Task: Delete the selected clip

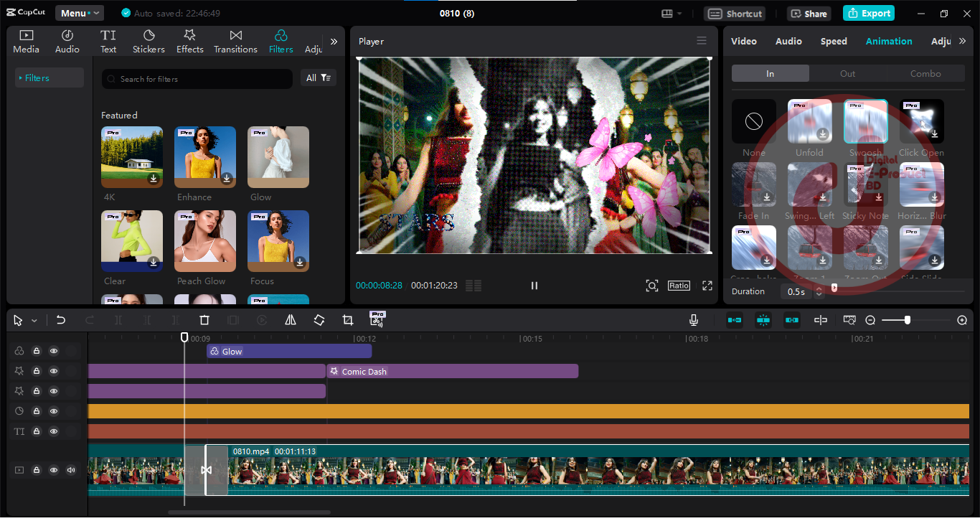Action: click(x=204, y=320)
